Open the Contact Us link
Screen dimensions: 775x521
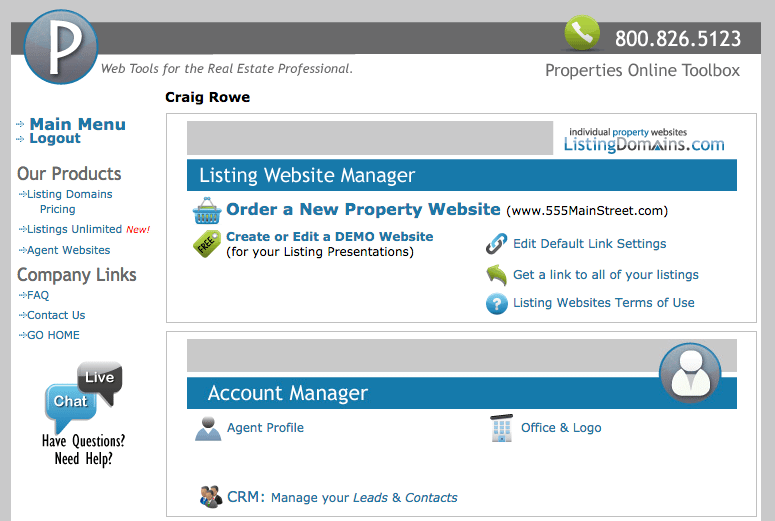[x=56, y=315]
